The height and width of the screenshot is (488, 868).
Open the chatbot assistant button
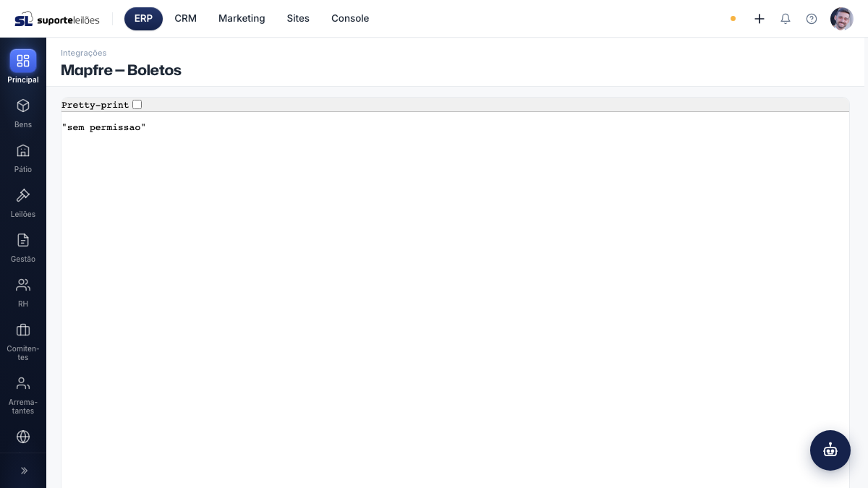pos(830,450)
